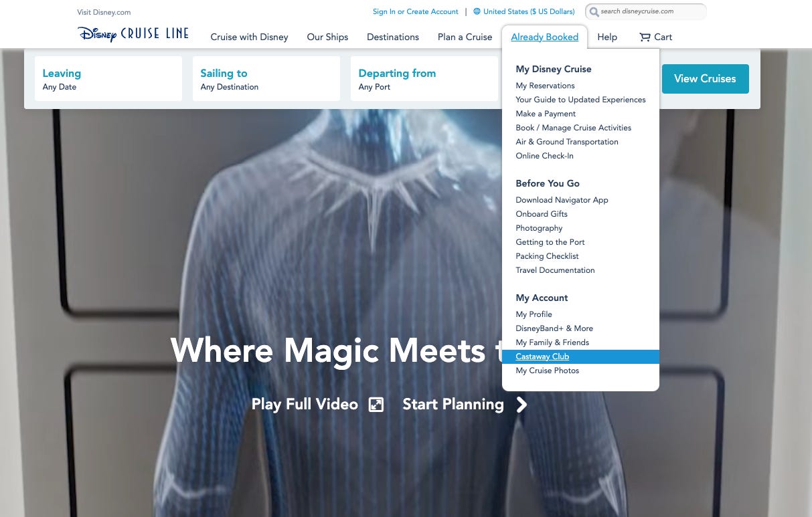Click the Where Magic Meets headline
The image size is (812, 517).
pos(336,350)
